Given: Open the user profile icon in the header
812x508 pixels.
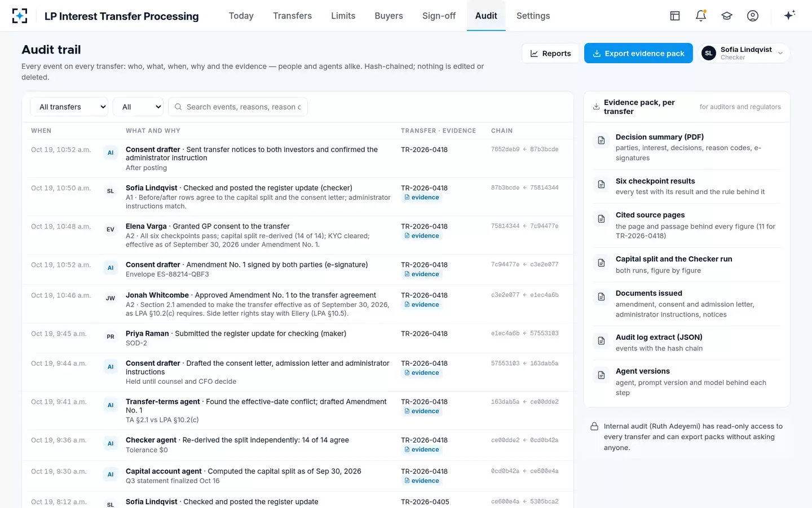Looking at the screenshot, I should (x=753, y=16).
